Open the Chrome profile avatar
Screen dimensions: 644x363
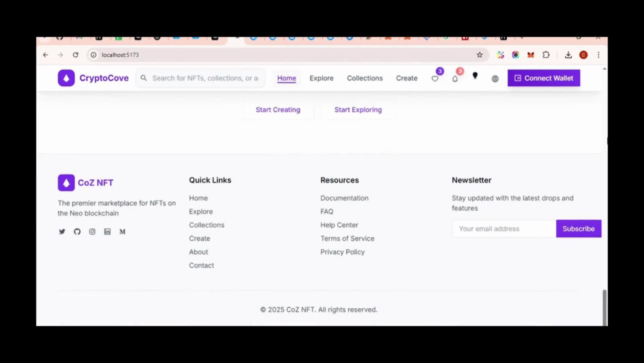pos(583,55)
